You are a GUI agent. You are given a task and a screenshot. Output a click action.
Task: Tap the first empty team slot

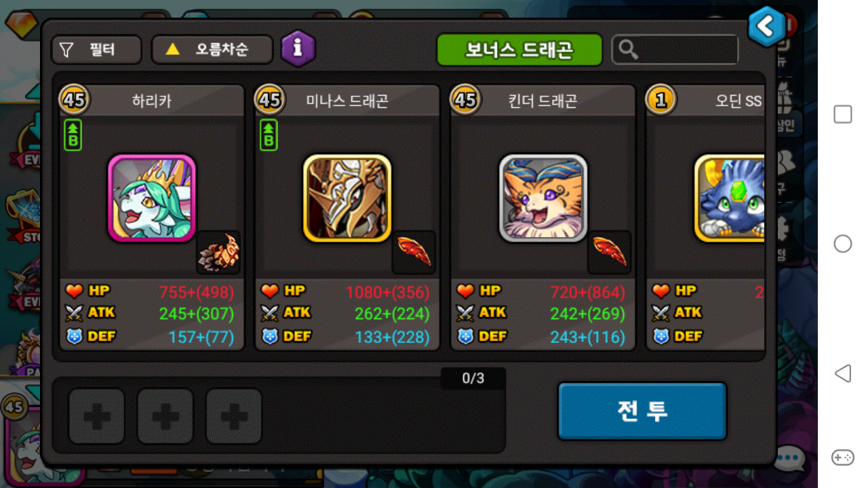click(97, 416)
